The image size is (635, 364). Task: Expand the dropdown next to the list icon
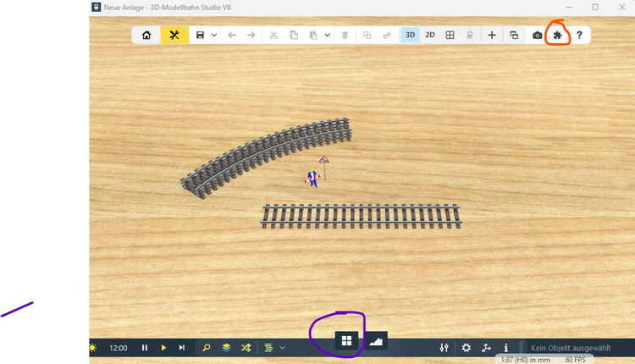click(x=282, y=348)
